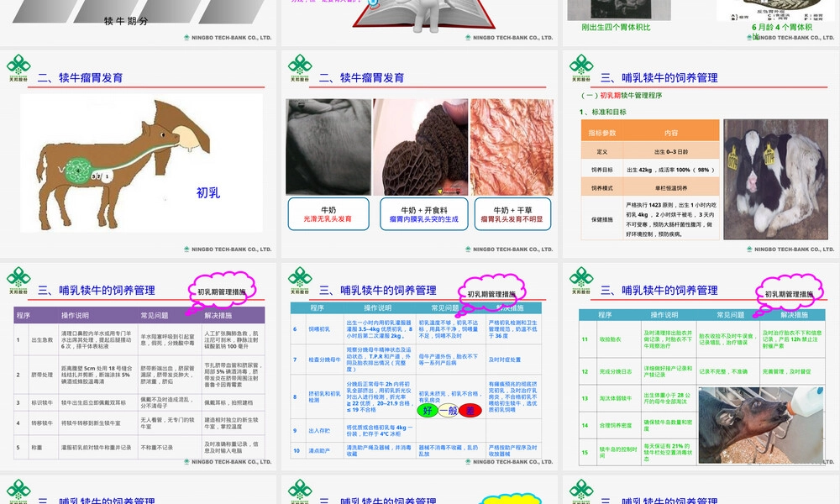
Task: Select the slide with the open book image
Action: pos(419,23)
